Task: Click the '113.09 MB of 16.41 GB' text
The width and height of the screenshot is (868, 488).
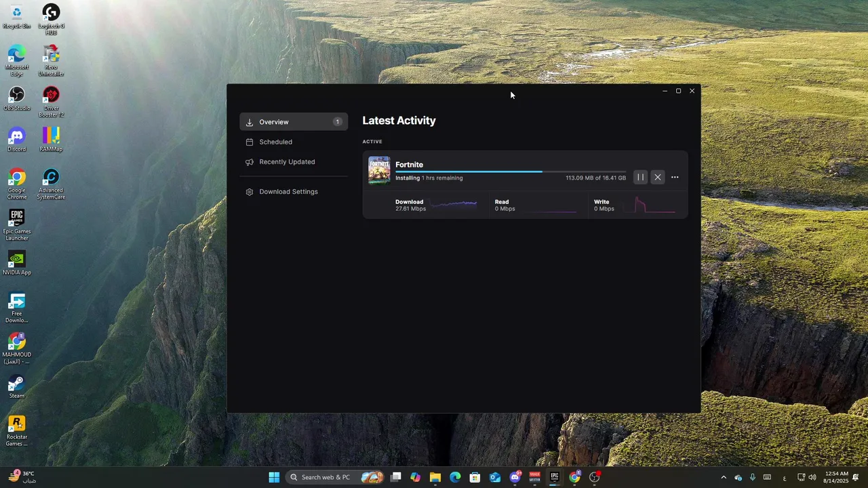Action: [x=595, y=178]
